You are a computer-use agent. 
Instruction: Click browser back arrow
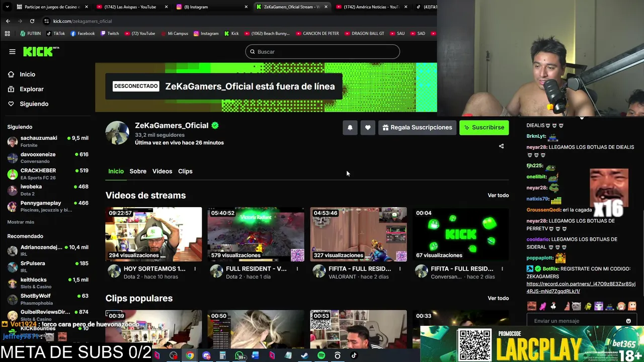point(8,21)
